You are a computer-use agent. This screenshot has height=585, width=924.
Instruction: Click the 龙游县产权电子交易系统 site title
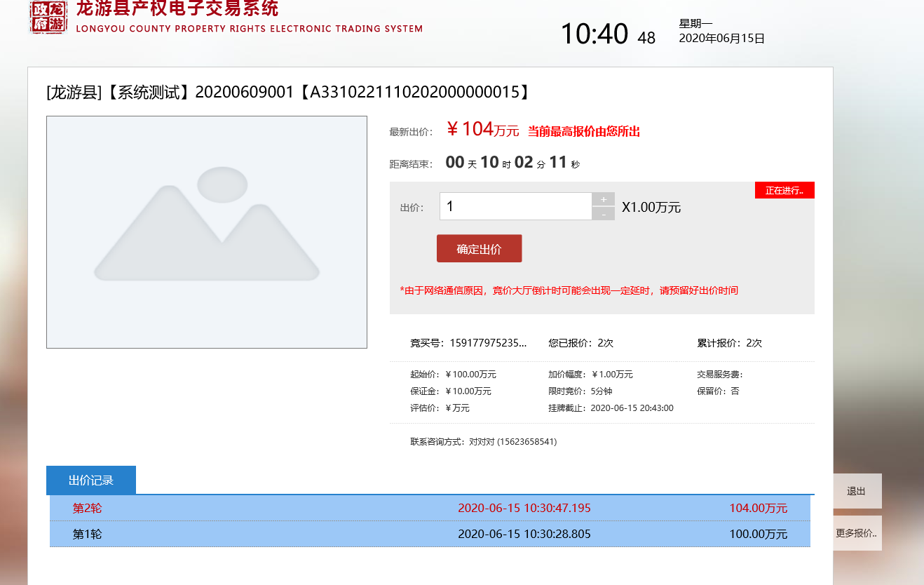pyautogui.click(x=177, y=9)
